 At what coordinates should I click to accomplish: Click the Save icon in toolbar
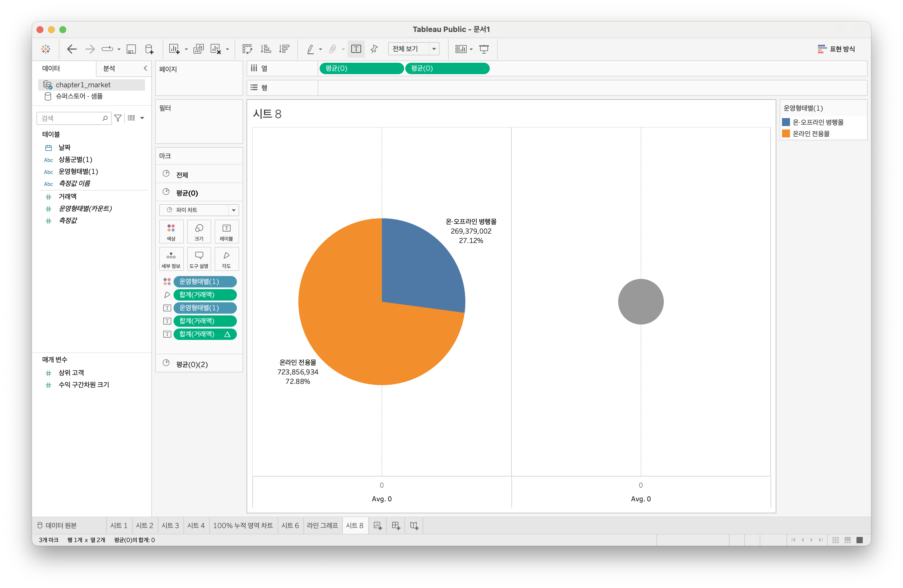click(131, 49)
